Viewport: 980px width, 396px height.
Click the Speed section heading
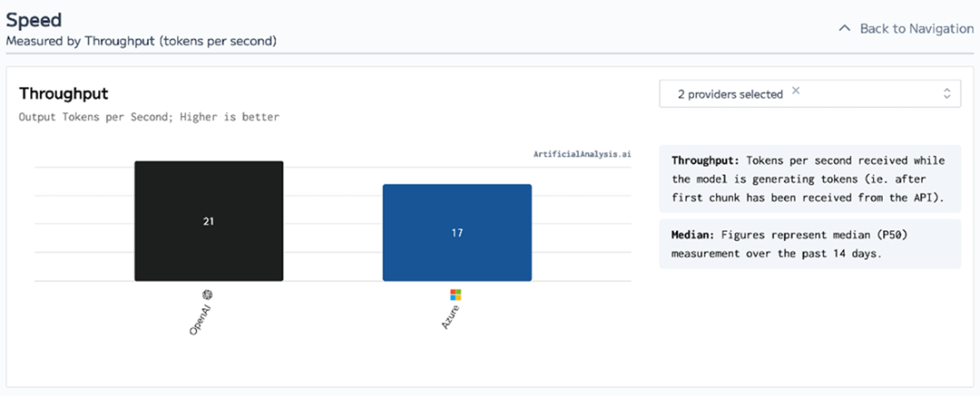(34, 20)
